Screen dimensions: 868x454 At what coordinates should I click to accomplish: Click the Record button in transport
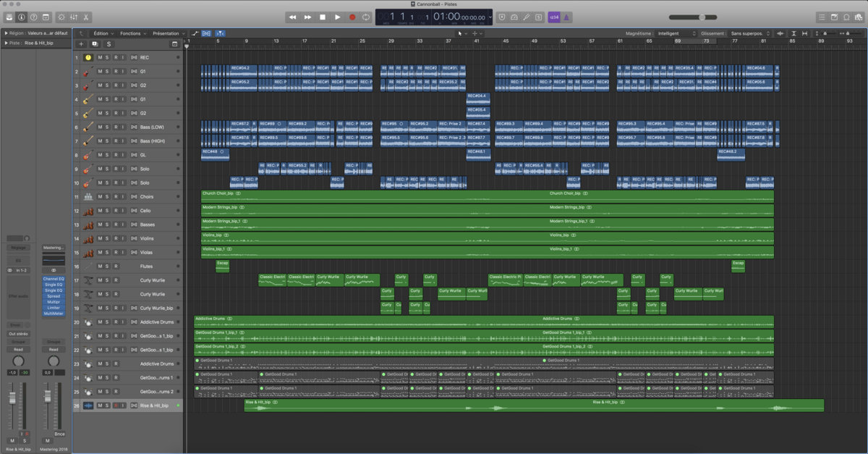coord(352,17)
